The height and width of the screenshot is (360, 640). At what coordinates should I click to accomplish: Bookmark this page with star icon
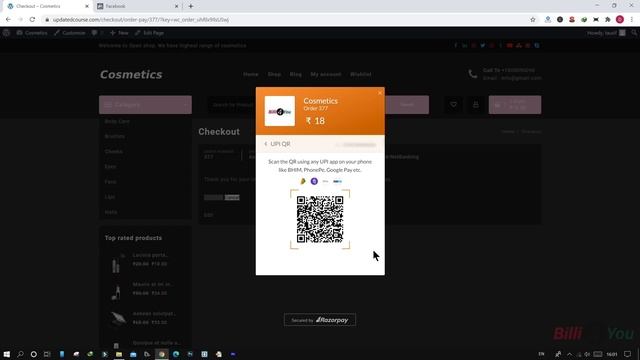tap(533, 19)
